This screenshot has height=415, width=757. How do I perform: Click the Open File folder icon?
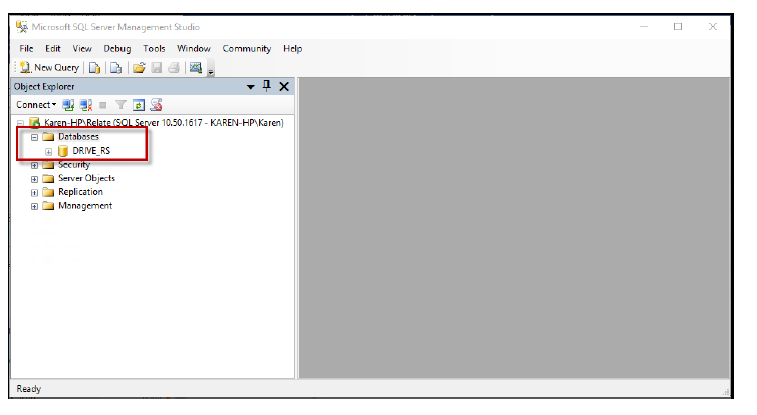click(139, 68)
